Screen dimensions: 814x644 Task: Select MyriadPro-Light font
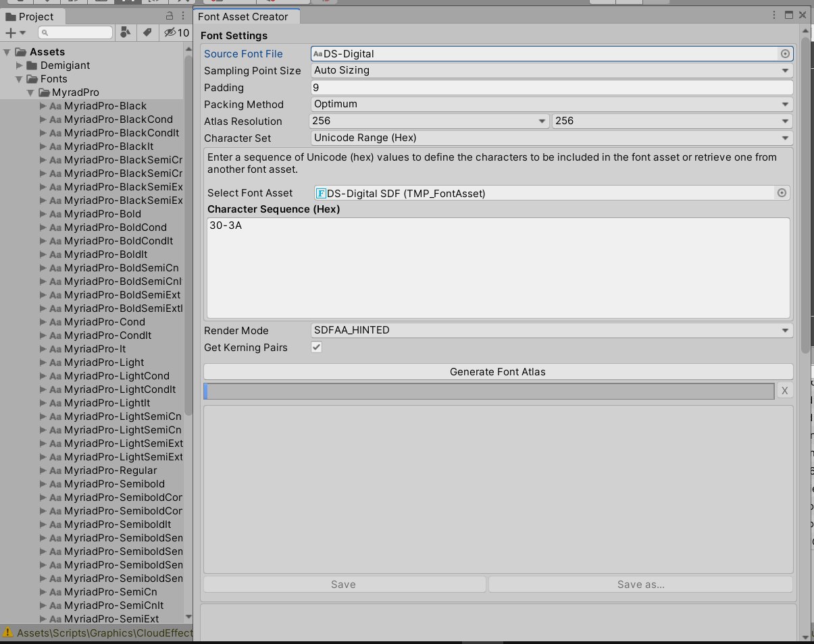coord(104,363)
